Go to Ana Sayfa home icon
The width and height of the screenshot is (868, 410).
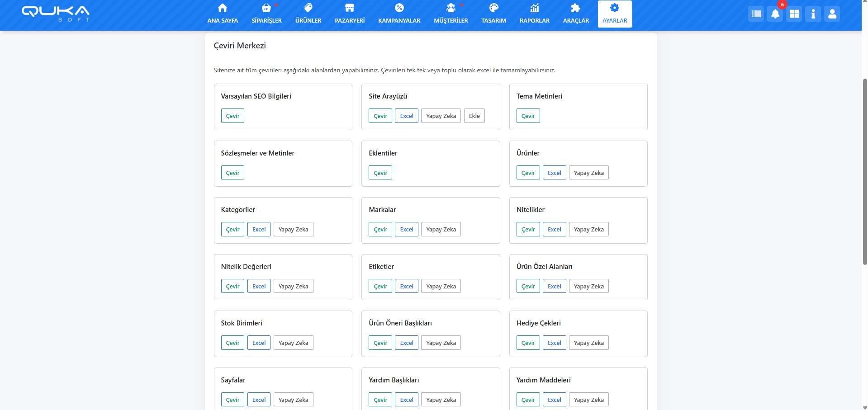(223, 8)
